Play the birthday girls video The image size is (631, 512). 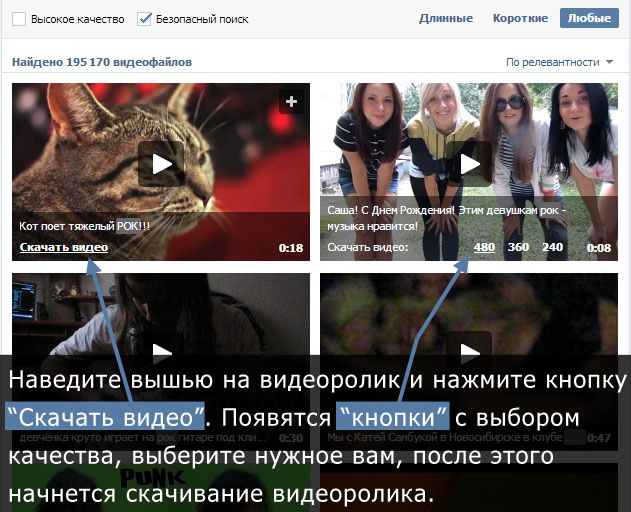point(468,164)
